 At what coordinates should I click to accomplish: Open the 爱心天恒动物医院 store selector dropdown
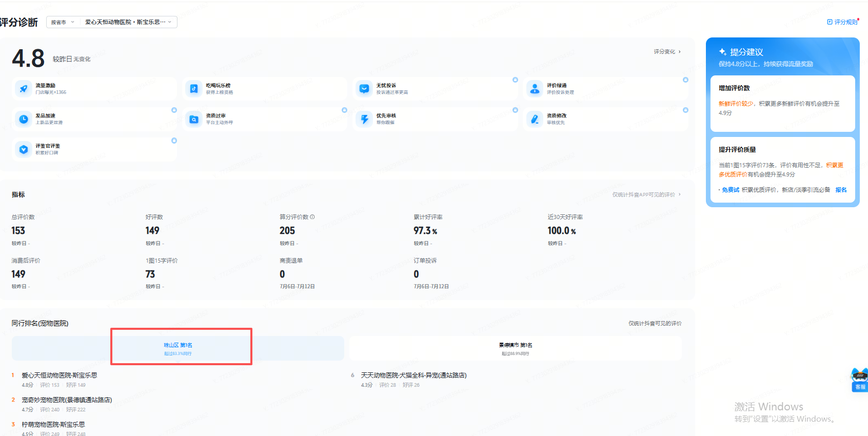(x=128, y=22)
